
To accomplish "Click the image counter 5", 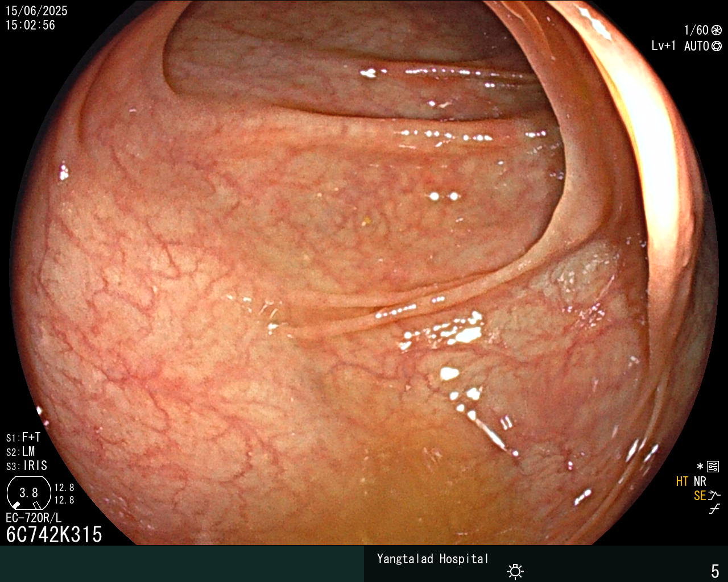I will tap(715, 571).
